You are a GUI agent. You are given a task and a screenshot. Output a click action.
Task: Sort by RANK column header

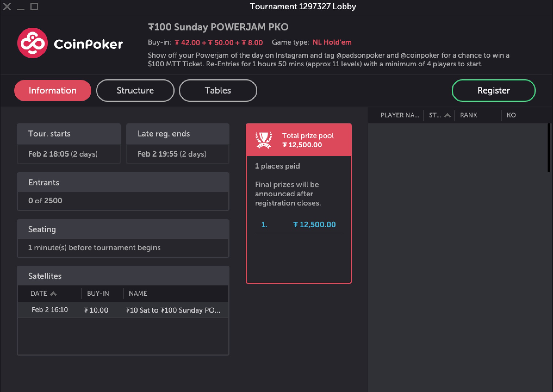(468, 115)
